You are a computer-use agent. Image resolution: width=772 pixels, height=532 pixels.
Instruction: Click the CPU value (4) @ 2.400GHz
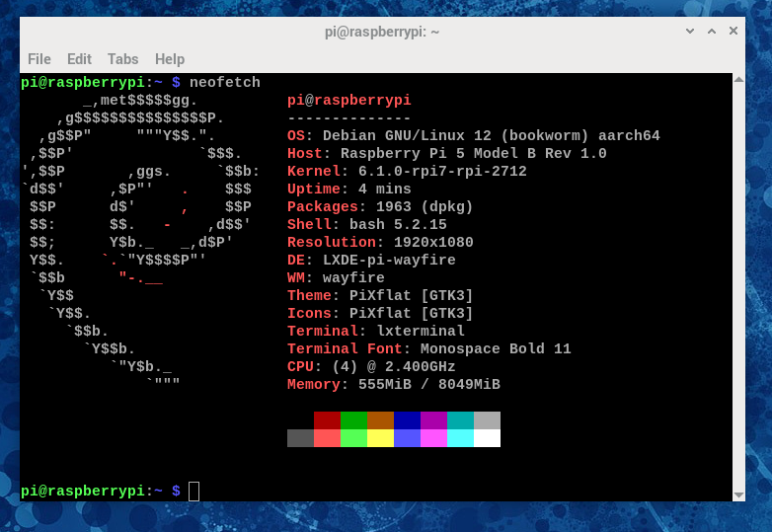coord(393,366)
